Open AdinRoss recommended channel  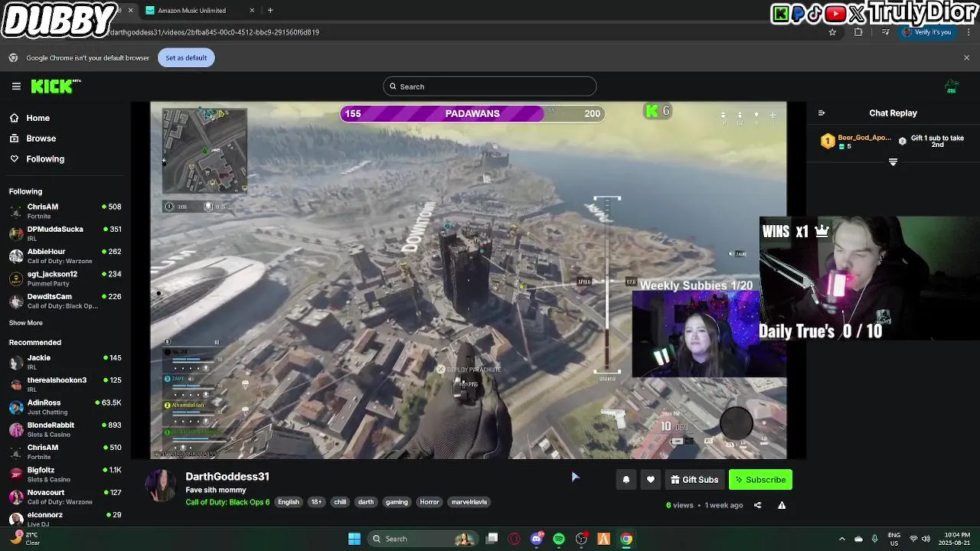[x=65, y=407]
